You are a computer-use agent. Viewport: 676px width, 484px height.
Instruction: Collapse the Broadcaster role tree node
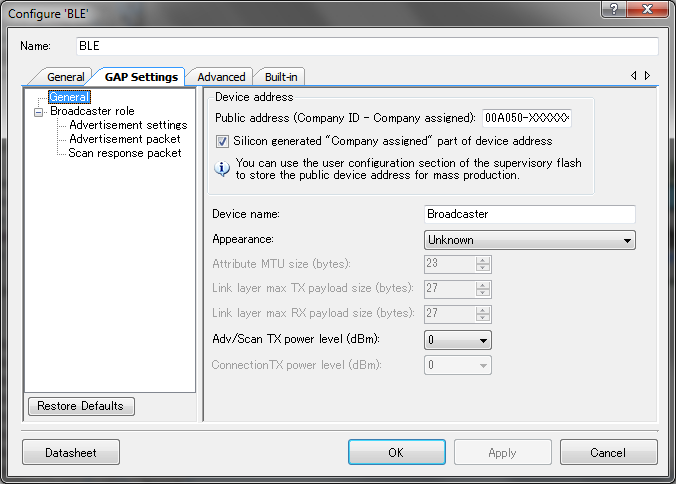coord(38,112)
